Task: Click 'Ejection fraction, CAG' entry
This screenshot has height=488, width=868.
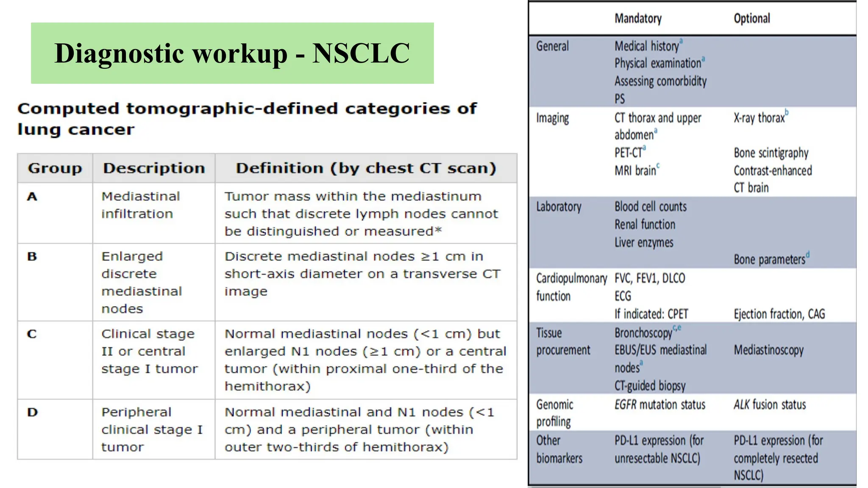Action: [779, 314]
